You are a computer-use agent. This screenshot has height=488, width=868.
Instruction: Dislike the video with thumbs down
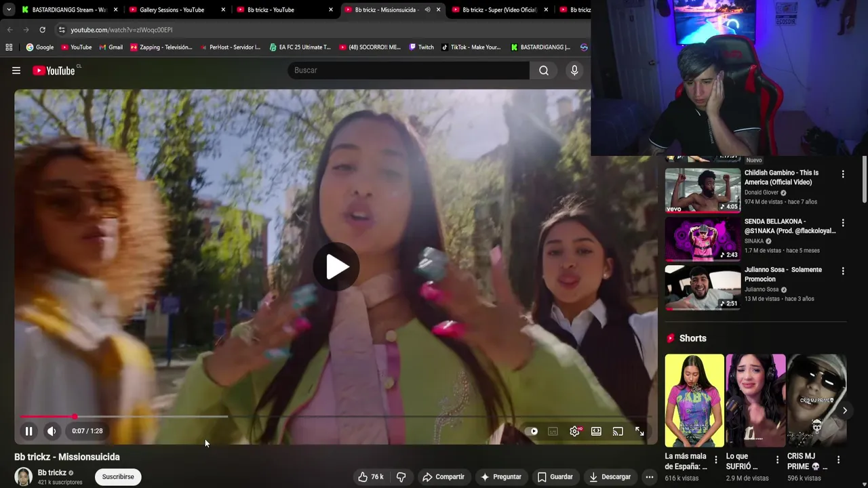[x=401, y=477]
